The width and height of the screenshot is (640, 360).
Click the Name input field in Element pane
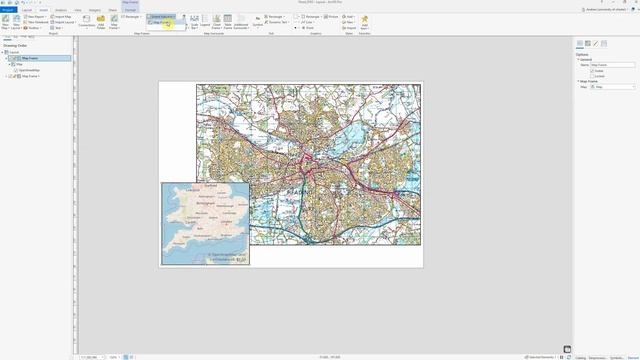tap(613, 65)
